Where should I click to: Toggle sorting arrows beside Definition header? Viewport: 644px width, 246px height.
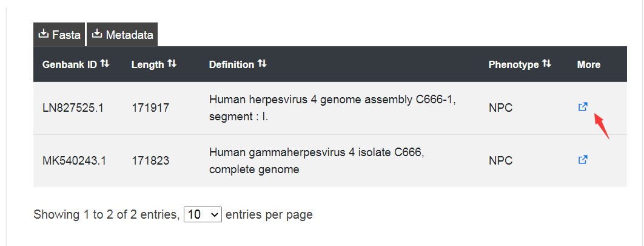pos(262,64)
